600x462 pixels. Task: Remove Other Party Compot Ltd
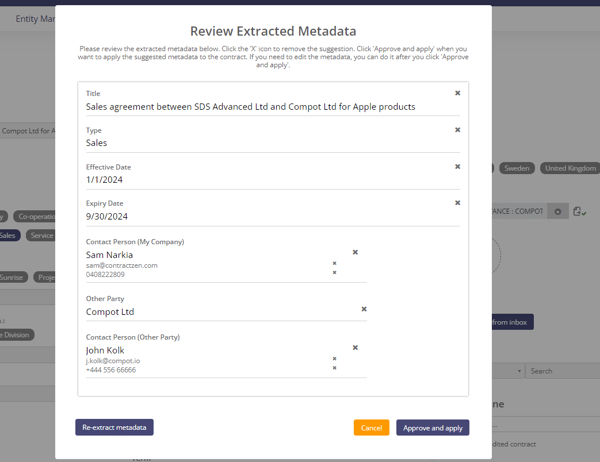click(364, 309)
